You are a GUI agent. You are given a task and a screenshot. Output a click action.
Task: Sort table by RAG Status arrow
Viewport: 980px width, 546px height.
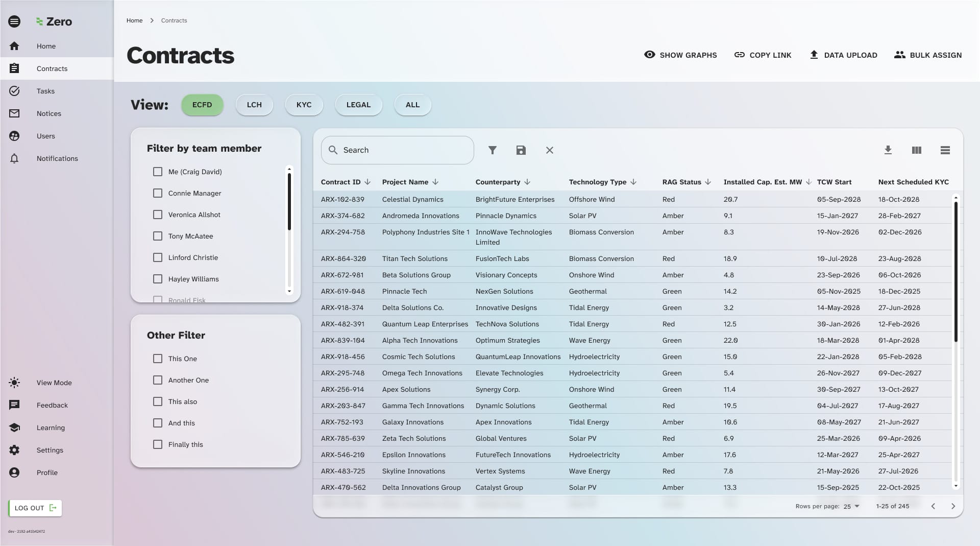pos(708,182)
